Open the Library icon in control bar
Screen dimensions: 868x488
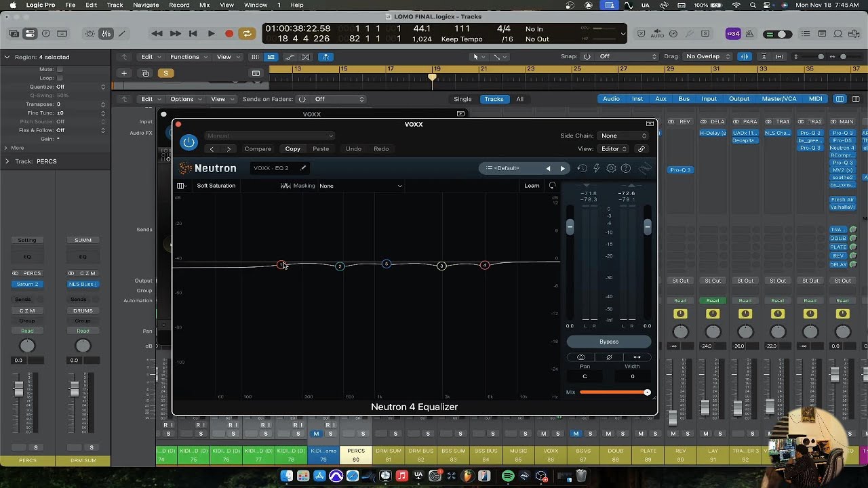pos(14,33)
